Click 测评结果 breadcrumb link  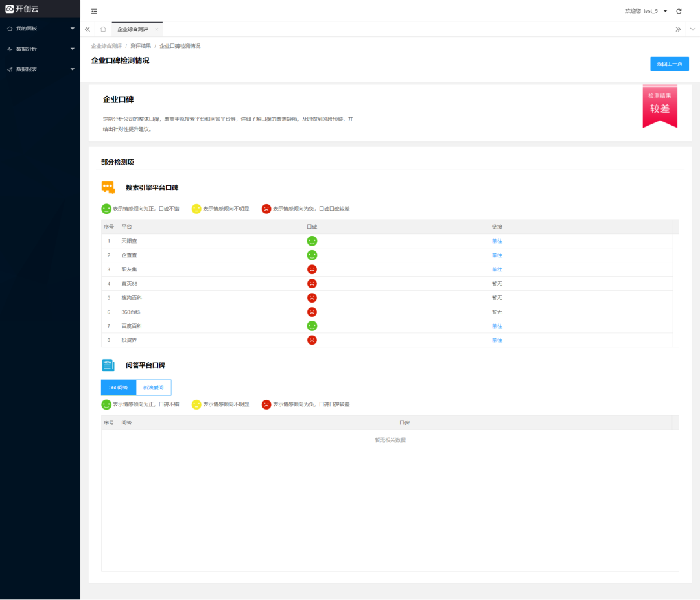tap(141, 46)
